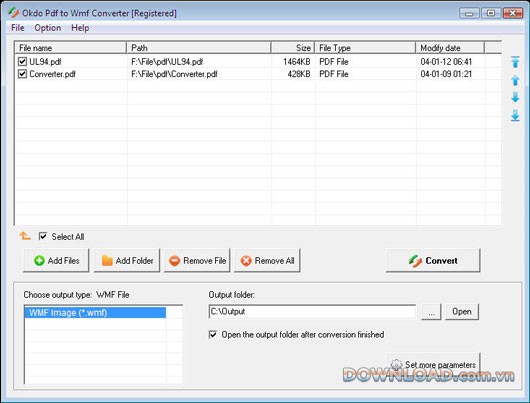Image resolution: width=530 pixels, height=403 pixels.
Task: Click the 1464KB size cell
Action: [296, 62]
